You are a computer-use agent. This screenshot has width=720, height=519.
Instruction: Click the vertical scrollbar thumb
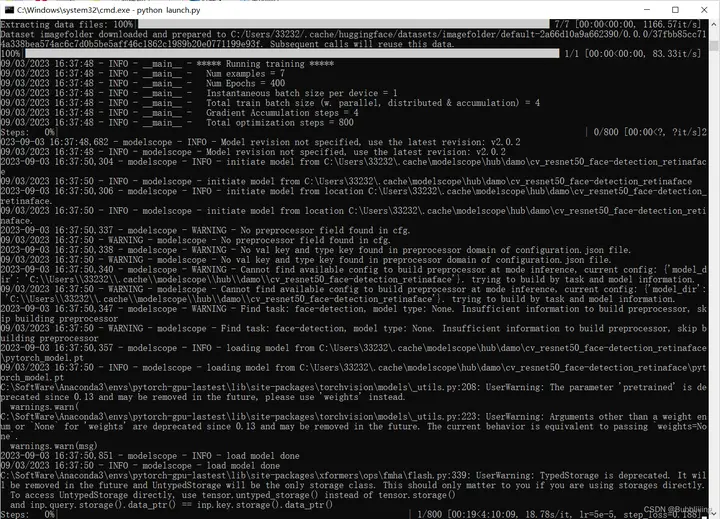click(x=714, y=45)
